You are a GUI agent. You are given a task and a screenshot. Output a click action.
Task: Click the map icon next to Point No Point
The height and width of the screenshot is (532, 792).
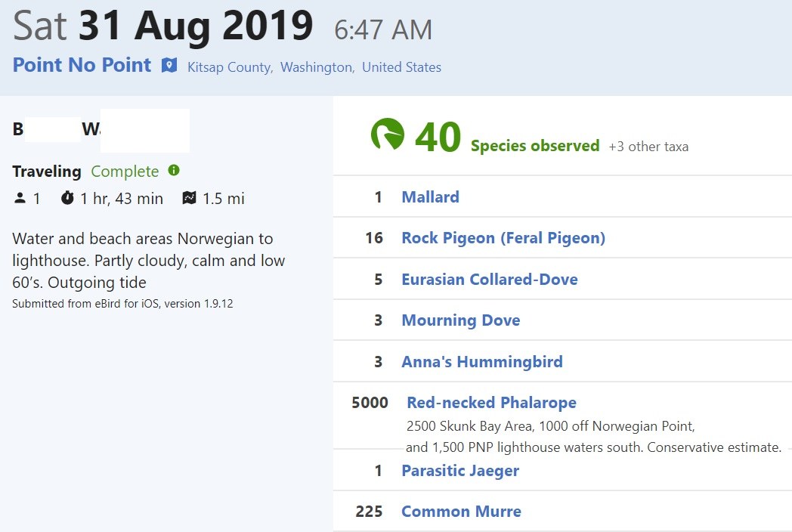point(169,66)
